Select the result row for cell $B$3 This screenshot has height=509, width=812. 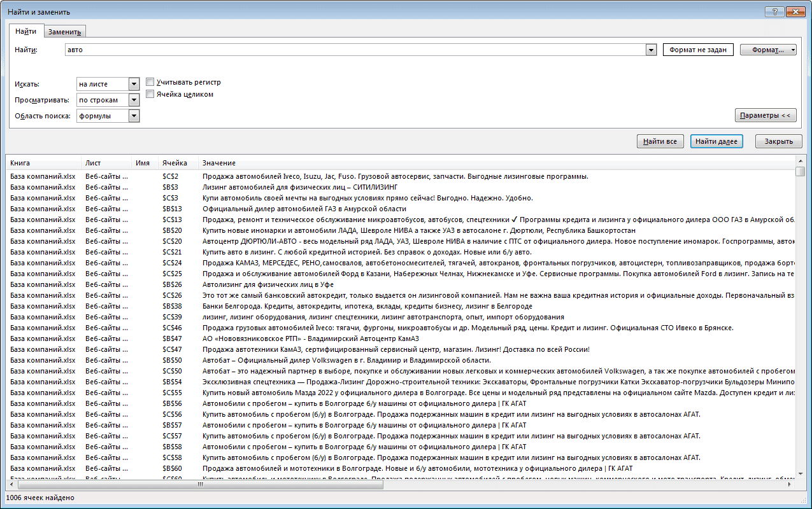(x=401, y=187)
